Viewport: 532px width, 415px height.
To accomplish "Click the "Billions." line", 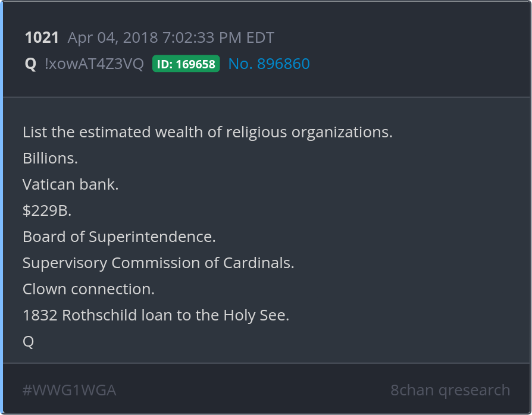I will pyautogui.click(x=50, y=159).
